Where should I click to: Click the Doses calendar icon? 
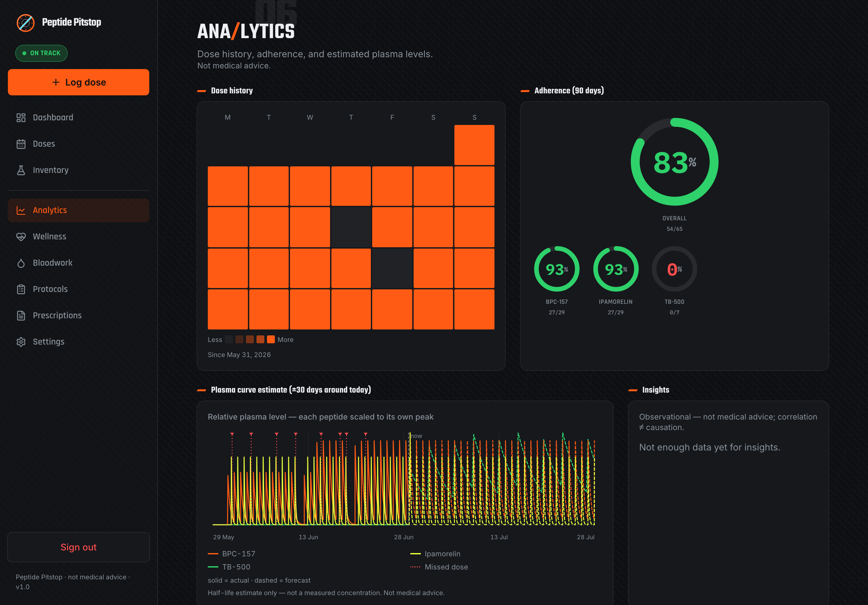[21, 144]
